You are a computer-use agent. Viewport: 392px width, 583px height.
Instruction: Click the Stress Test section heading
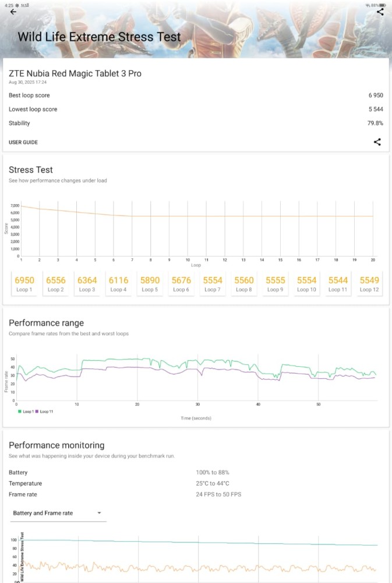31,170
